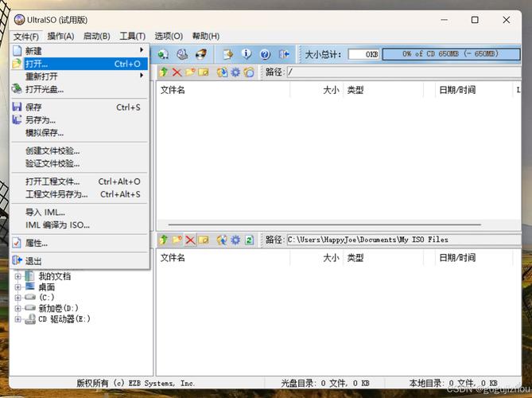The height and width of the screenshot is (398, 532).
Task: Expand the (C:) drive node
Action: point(18,298)
